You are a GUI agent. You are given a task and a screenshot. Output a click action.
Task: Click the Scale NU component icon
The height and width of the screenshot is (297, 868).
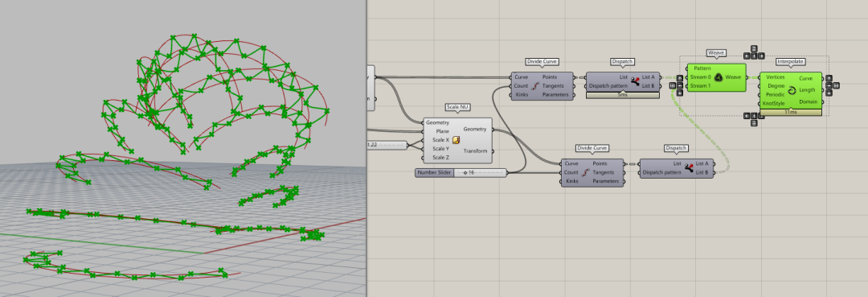tap(457, 140)
